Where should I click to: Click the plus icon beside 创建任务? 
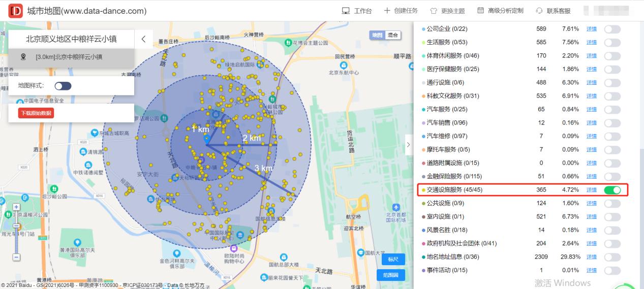pos(387,11)
